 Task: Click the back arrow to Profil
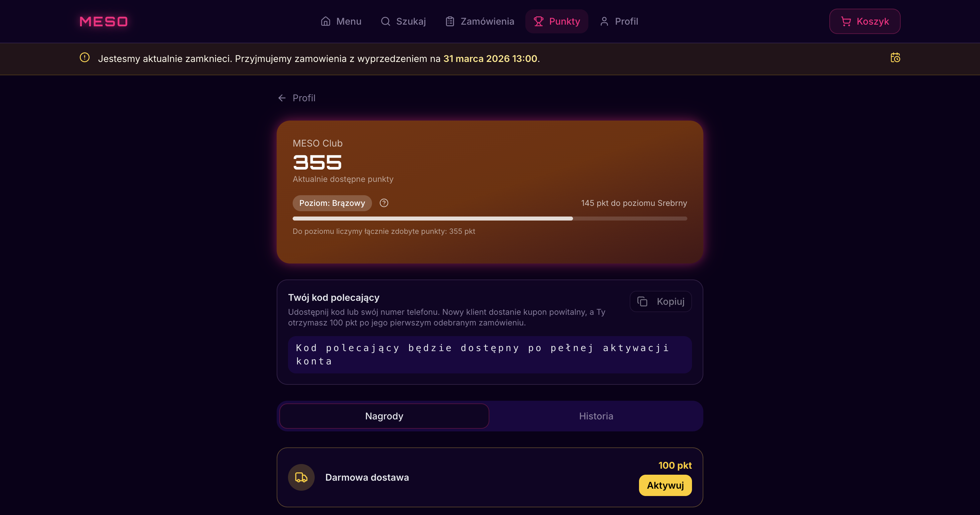(282, 98)
